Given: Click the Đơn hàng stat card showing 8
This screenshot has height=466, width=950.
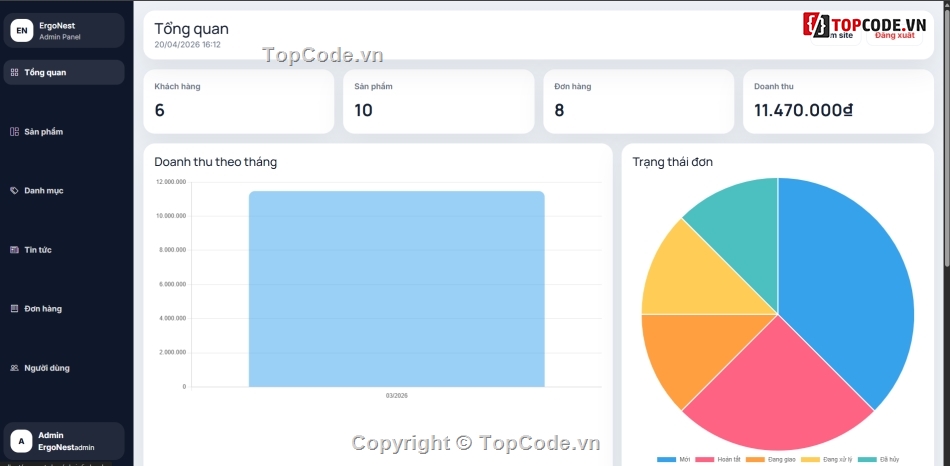Looking at the screenshot, I should pyautogui.click(x=639, y=101).
